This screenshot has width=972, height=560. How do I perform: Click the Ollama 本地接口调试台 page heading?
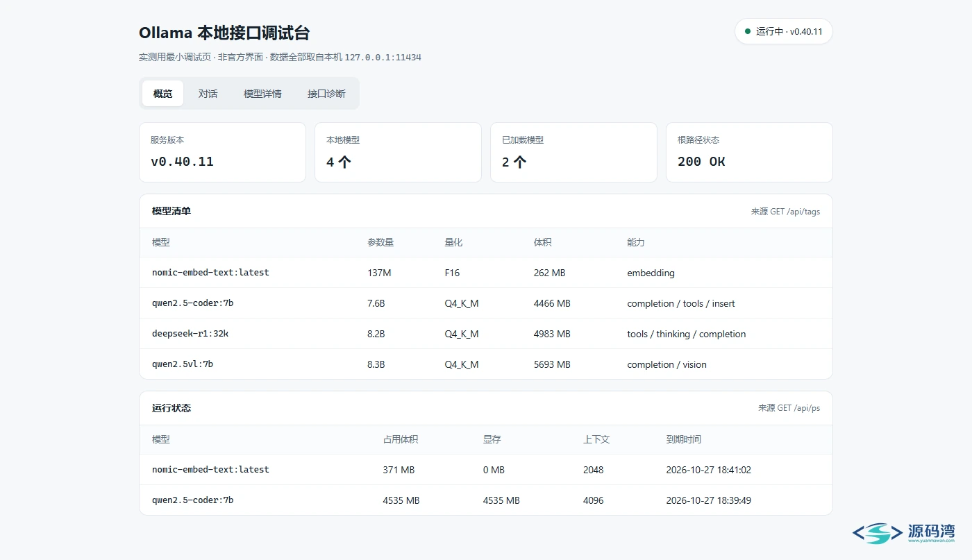tap(224, 33)
